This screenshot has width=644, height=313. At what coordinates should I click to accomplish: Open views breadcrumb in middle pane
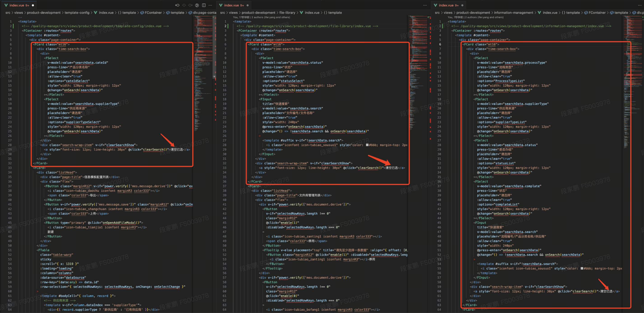[x=233, y=12]
